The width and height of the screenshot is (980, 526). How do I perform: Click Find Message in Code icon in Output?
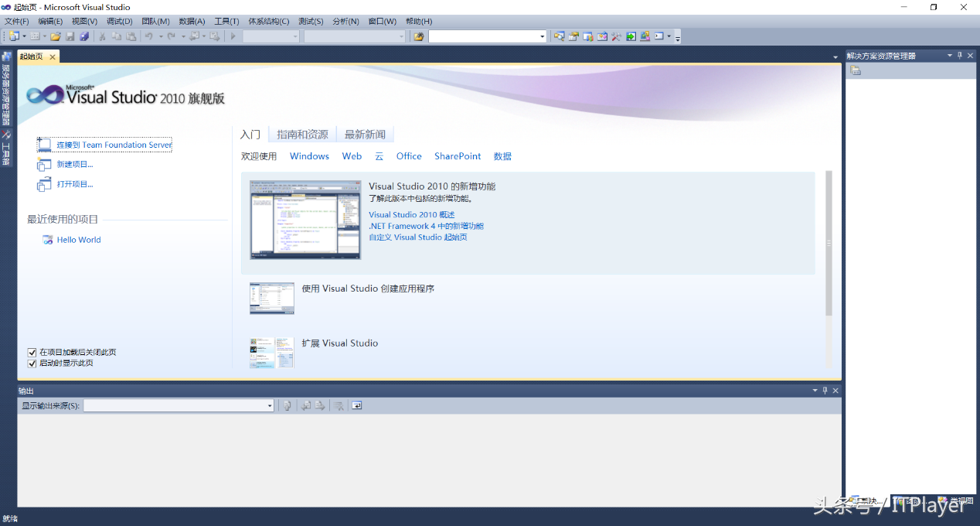[287, 405]
